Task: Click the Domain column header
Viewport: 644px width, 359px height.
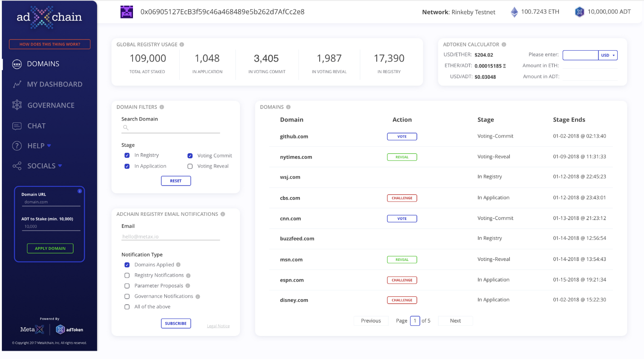Action: pos(292,120)
